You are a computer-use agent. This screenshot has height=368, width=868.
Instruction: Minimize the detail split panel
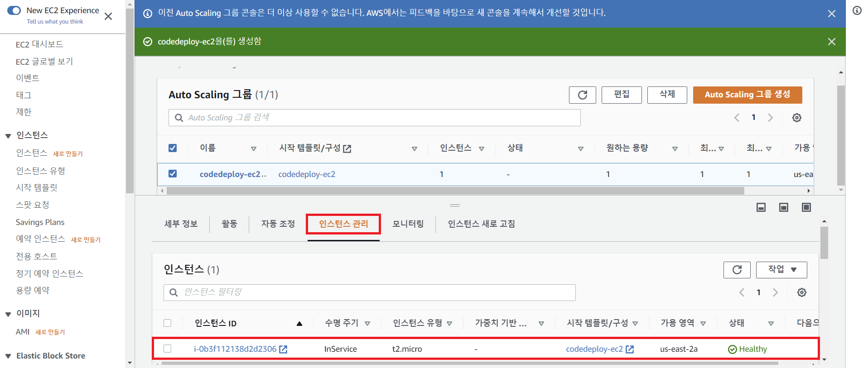(761, 207)
